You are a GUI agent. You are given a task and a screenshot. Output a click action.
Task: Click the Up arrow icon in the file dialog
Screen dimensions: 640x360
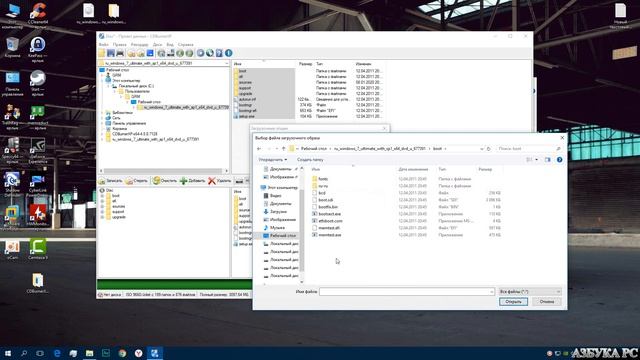point(284,149)
